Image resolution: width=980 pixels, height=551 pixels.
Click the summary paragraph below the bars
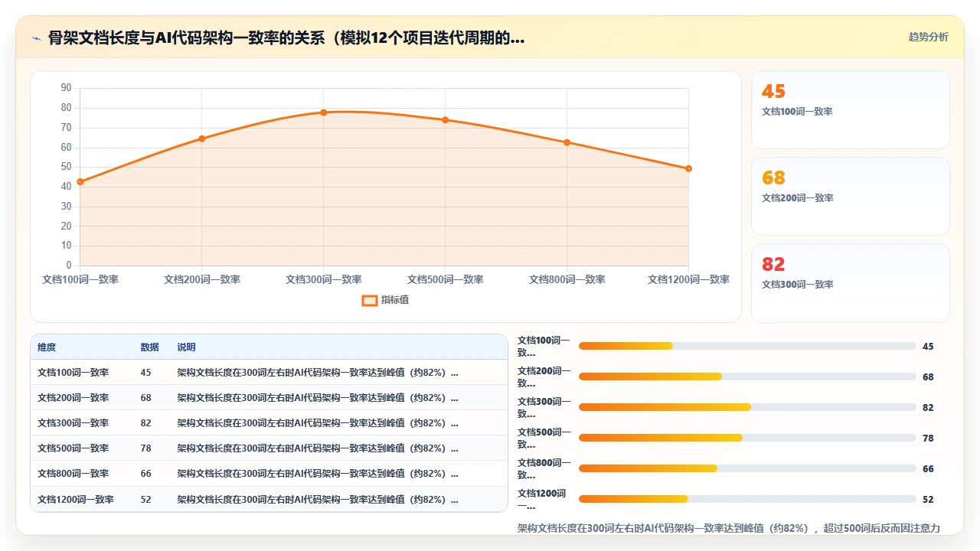coord(729,528)
